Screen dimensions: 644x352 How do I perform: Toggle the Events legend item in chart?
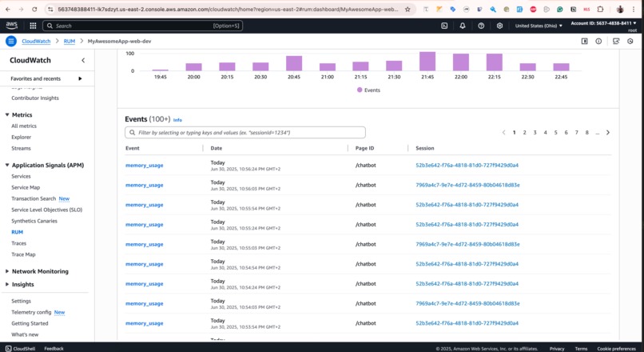click(x=368, y=90)
